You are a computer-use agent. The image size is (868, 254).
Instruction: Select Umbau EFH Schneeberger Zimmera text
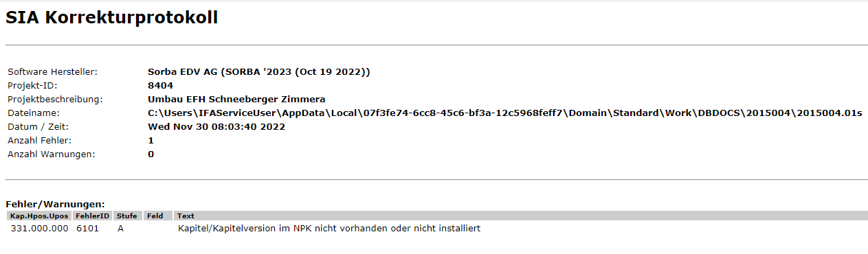point(236,99)
